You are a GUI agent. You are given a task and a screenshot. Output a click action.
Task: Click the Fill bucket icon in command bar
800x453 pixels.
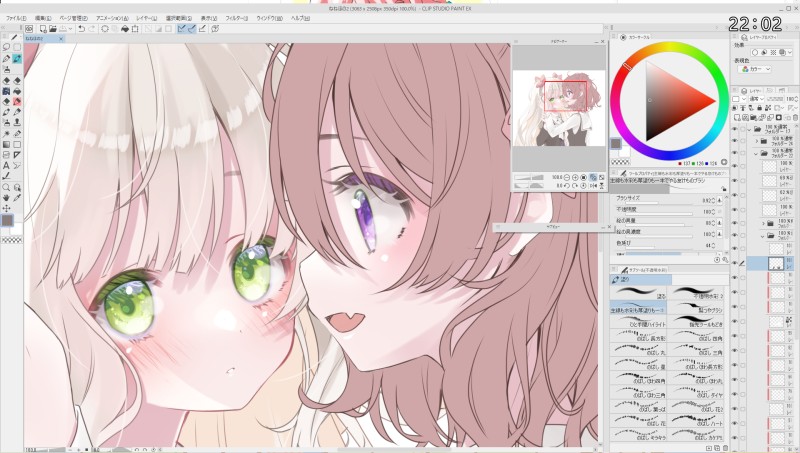(125, 29)
